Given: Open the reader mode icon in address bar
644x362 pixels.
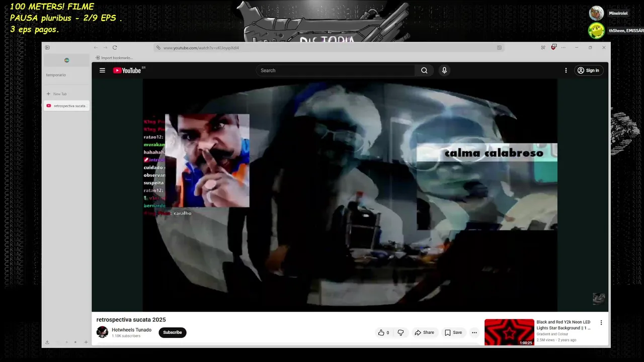Looking at the screenshot, I should [499, 48].
